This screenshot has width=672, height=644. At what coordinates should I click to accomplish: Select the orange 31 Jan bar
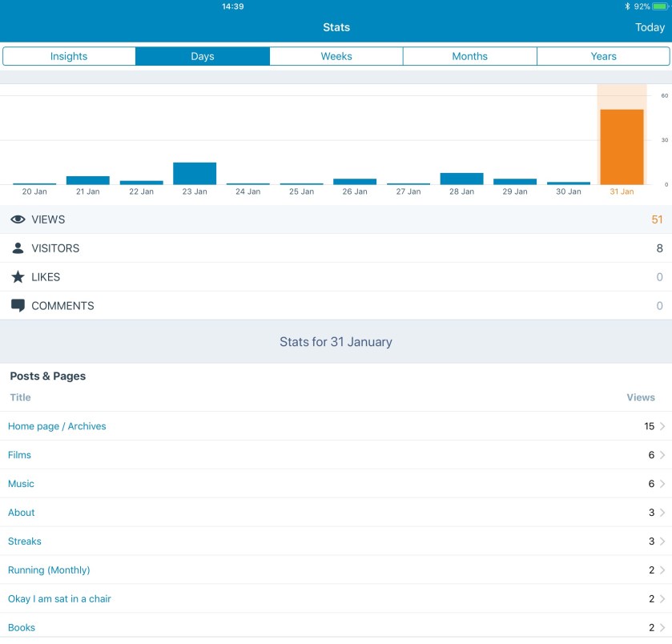tap(622, 147)
